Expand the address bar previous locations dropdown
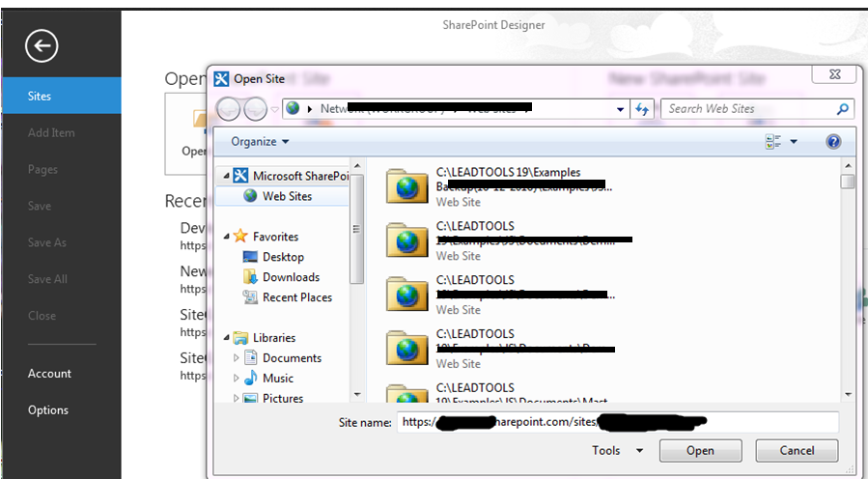This screenshot has width=868, height=479. 620,109
